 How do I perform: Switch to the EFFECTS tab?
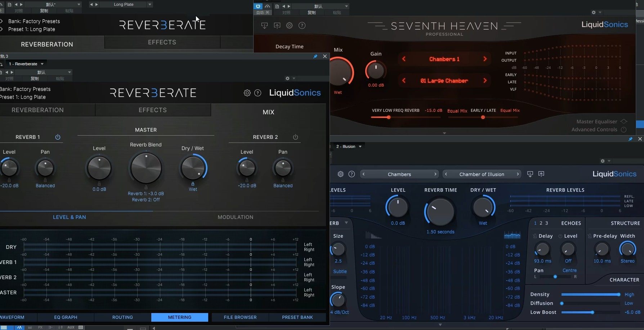click(152, 110)
